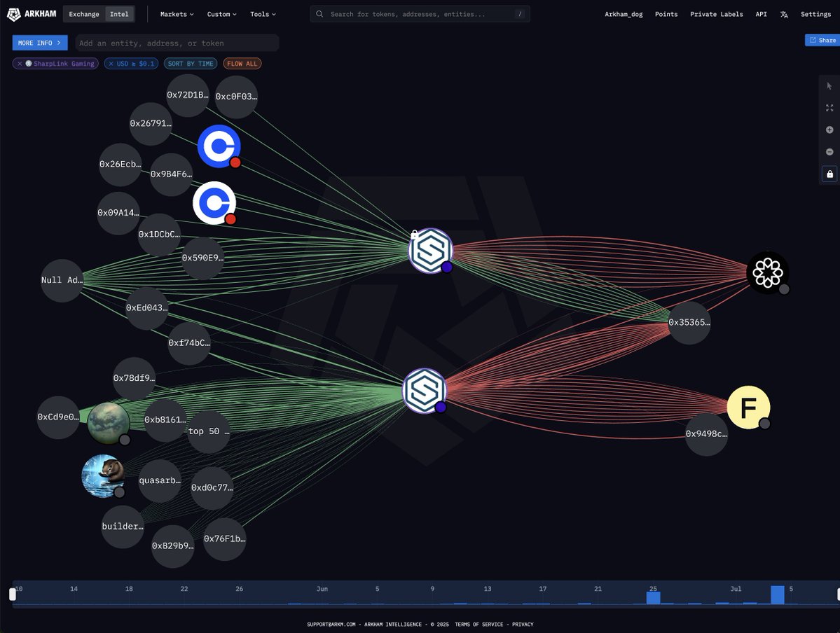Select the 0x26791… node
The height and width of the screenshot is (633, 840).
click(x=151, y=124)
